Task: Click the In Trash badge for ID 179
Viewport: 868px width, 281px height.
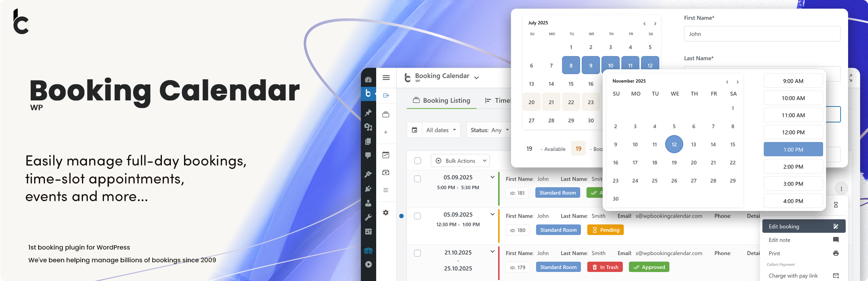Action: pyautogui.click(x=605, y=267)
